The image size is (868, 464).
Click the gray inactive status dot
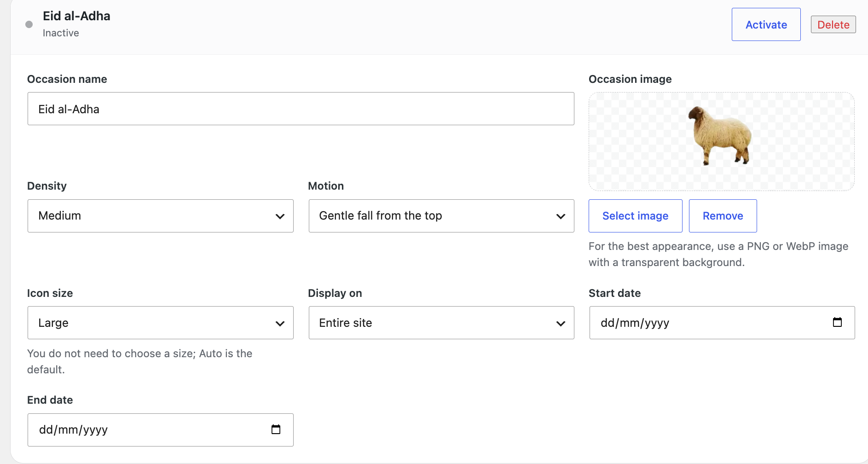click(29, 24)
